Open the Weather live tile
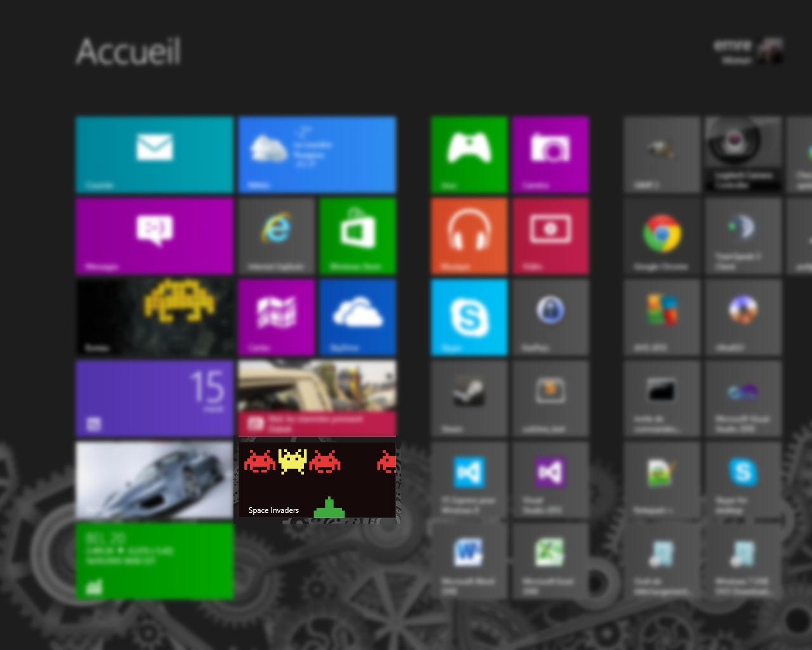Screen dimensions: 812x650 coord(317,154)
